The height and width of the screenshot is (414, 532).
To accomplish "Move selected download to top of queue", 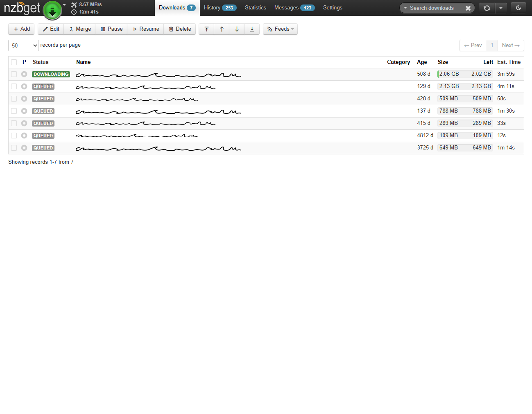I will coord(206,29).
